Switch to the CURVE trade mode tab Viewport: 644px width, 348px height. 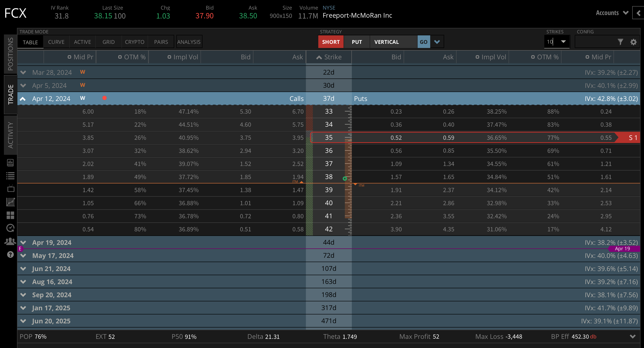tap(56, 42)
